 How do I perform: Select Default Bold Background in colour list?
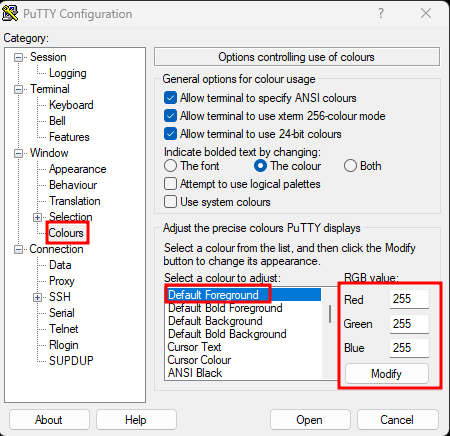(243, 334)
